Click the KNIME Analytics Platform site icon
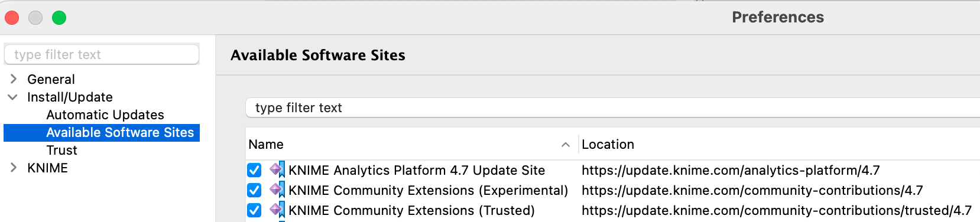This screenshot has width=980, height=222. (x=277, y=170)
